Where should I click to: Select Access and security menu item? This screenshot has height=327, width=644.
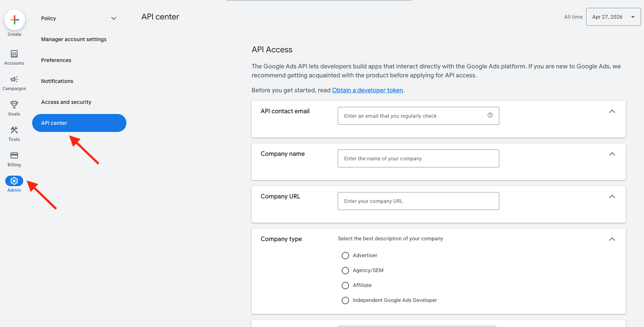[x=66, y=102]
